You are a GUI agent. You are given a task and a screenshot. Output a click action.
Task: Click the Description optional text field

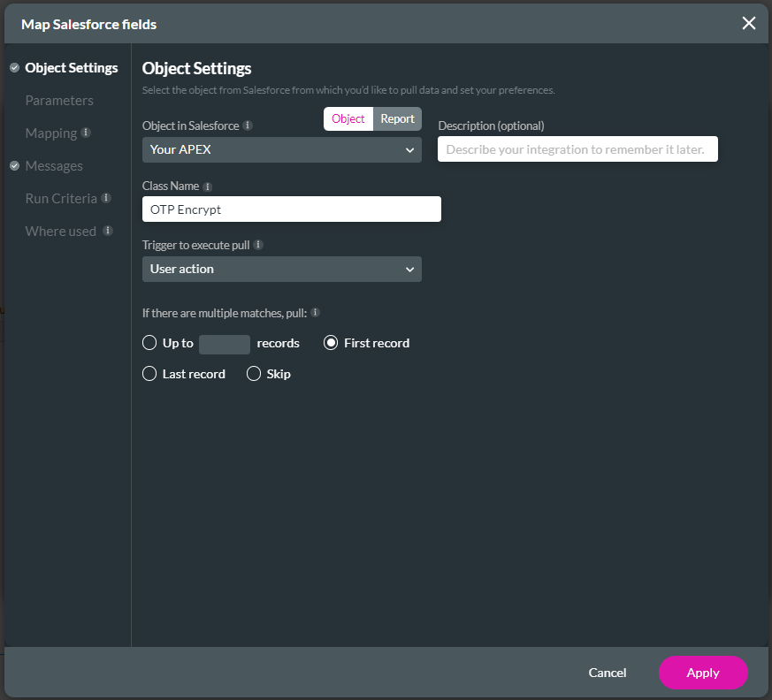tap(577, 148)
